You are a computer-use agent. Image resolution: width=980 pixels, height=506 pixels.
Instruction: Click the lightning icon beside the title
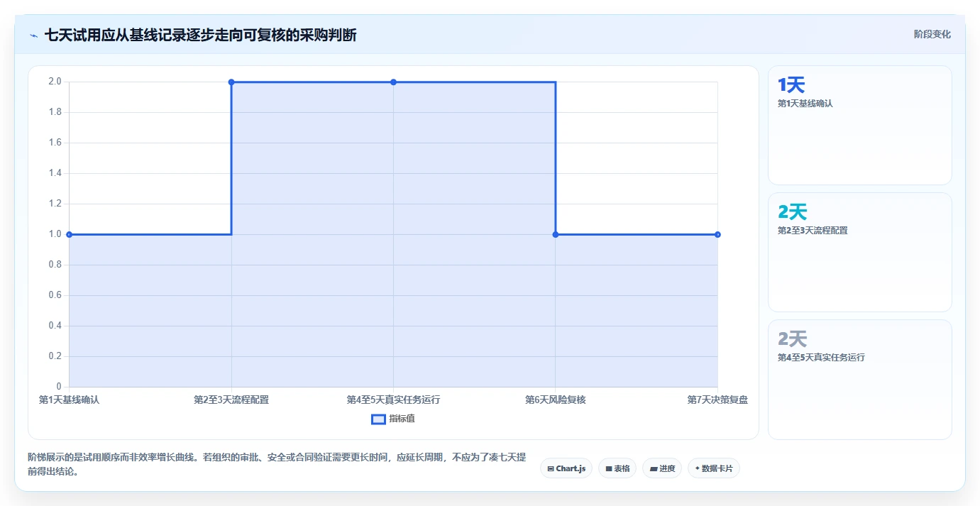point(34,35)
